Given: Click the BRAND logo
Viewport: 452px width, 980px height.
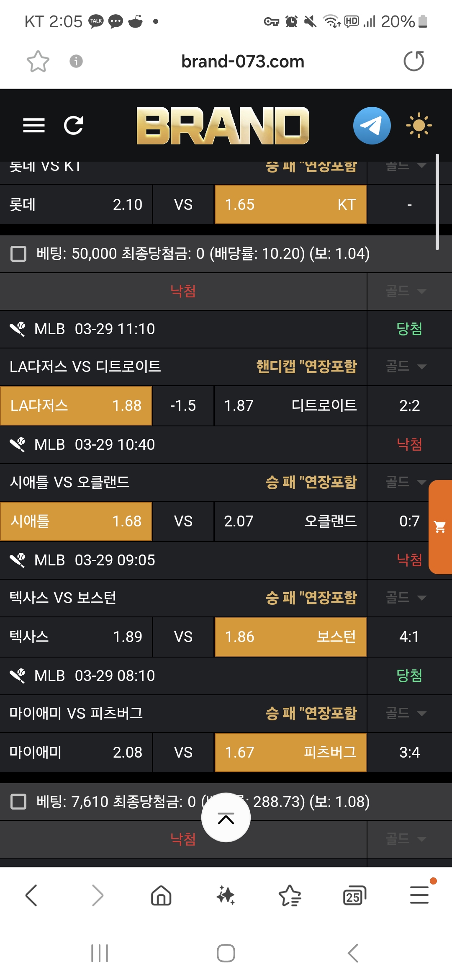Looking at the screenshot, I should [223, 126].
